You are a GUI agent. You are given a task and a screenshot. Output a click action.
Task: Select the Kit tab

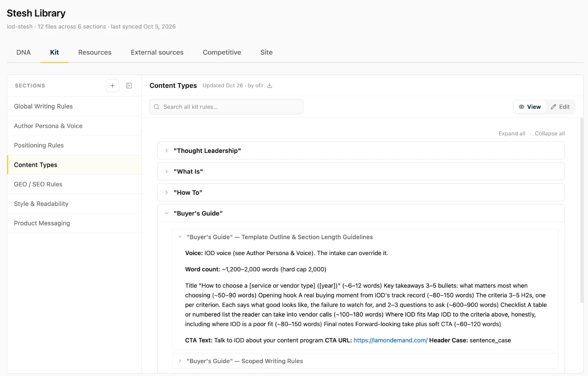pyautogui.click(x=54, y=52)
